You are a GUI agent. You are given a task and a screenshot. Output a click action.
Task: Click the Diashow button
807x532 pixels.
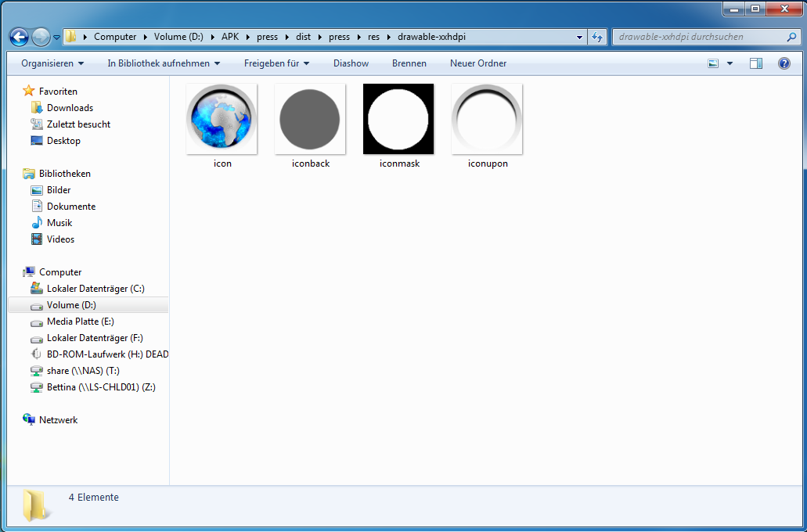tap(351, 63)
